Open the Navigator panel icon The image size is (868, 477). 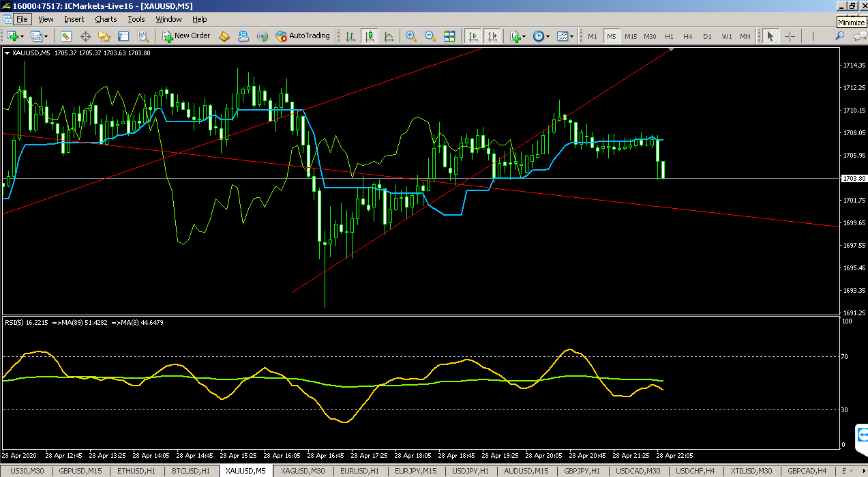tap(104, 36)
